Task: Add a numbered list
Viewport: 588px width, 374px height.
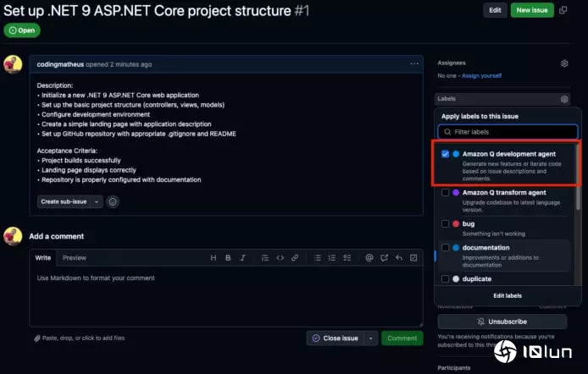Action: coord(332,257)
